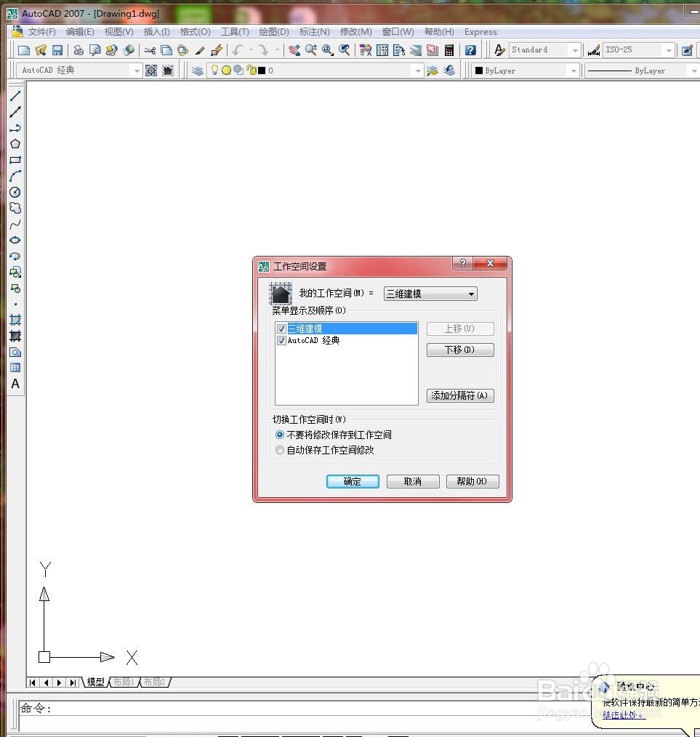Open the Layer Properties Manager icon
700x737 pixels.
click(198, 71)
